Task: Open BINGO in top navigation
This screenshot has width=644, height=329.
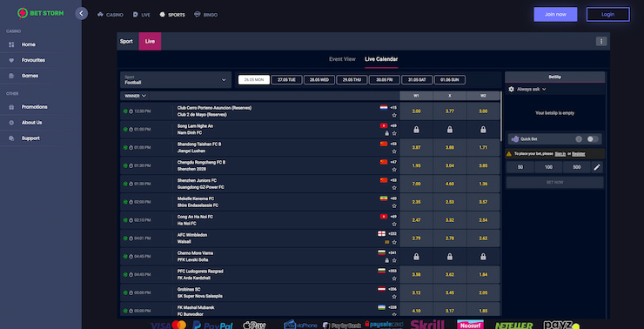Action: [206, 15]
